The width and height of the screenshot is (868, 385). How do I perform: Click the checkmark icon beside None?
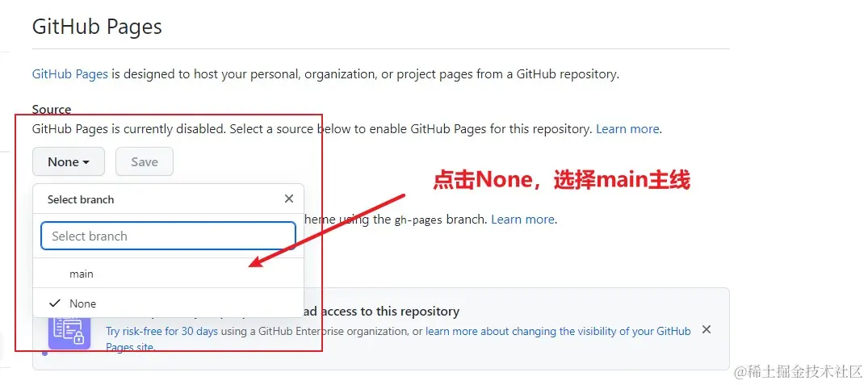coord(55,303)
